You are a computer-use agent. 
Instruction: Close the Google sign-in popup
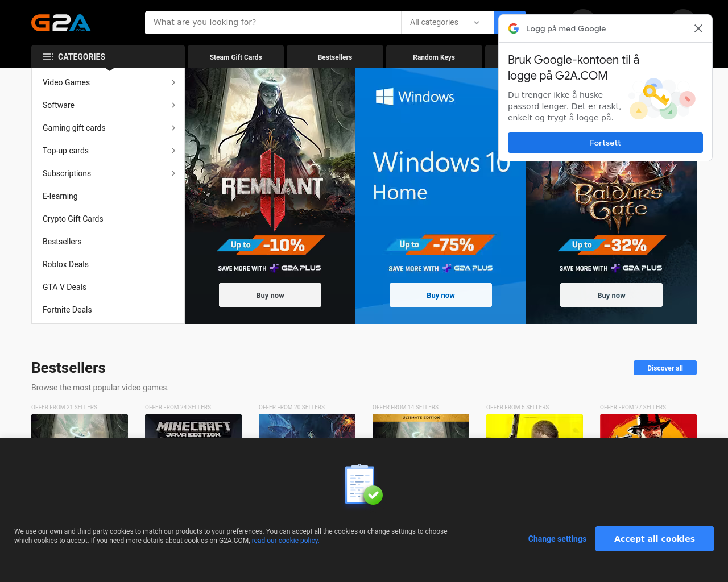point(698,28)
